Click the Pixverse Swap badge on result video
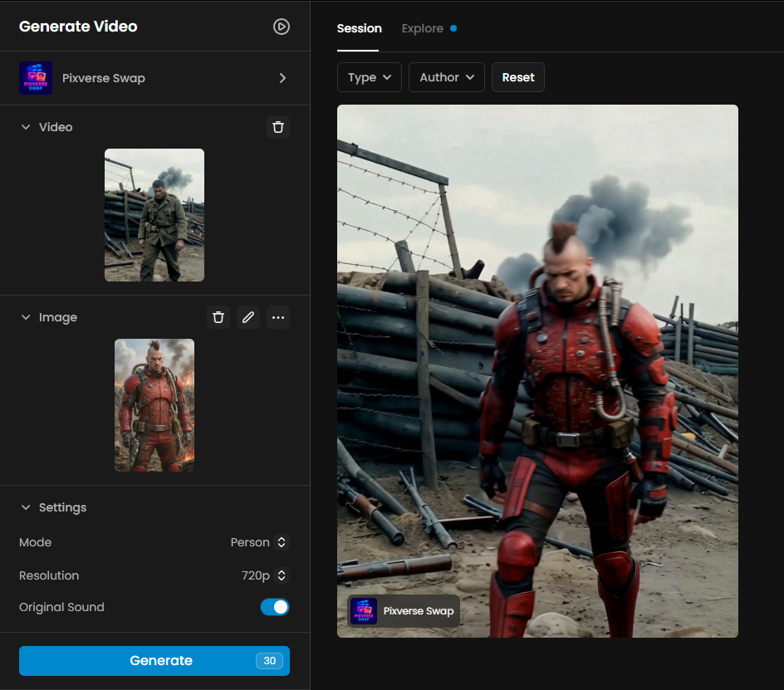The width and height of the screenshot is (784, 690). pos(404,611)
